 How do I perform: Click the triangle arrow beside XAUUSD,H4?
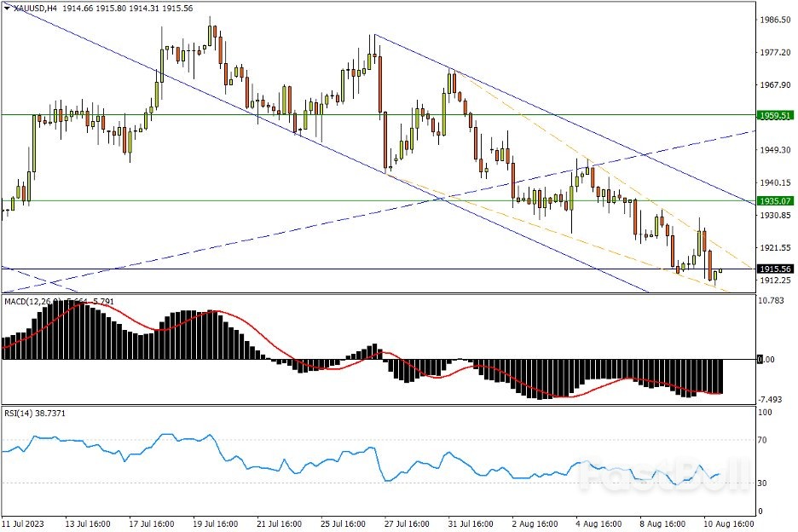[x=7, y=7]
